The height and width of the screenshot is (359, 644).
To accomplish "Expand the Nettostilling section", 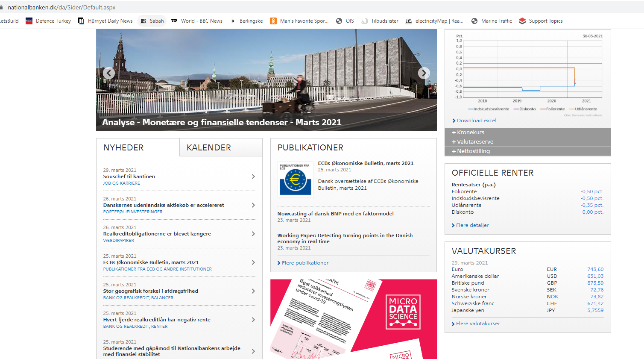I will click(473, 151).
